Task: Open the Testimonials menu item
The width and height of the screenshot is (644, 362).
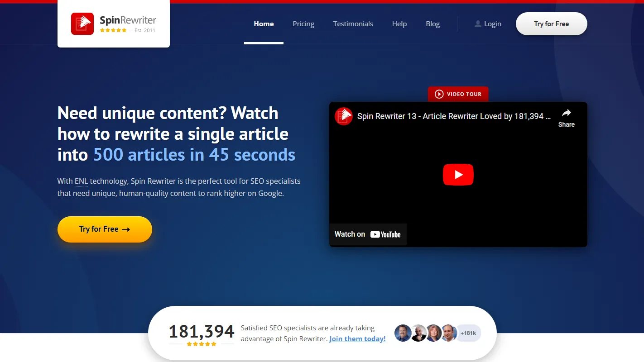Action: (x=353, y=24)
